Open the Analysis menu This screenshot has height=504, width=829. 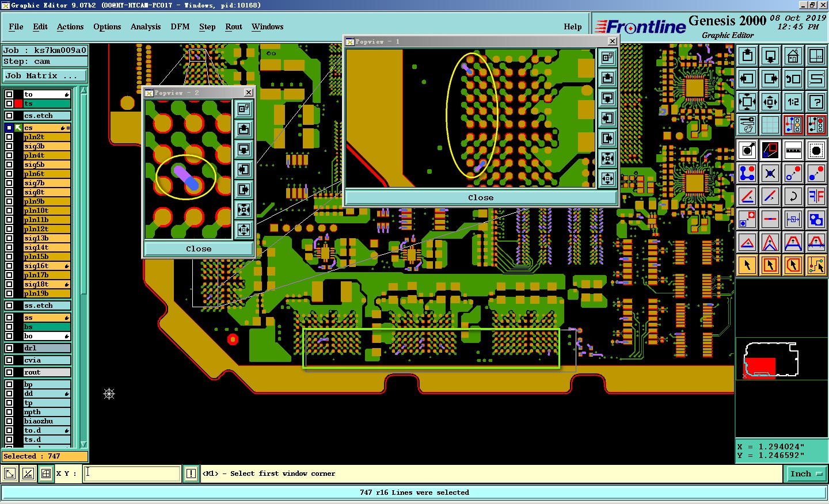[146, 26]
